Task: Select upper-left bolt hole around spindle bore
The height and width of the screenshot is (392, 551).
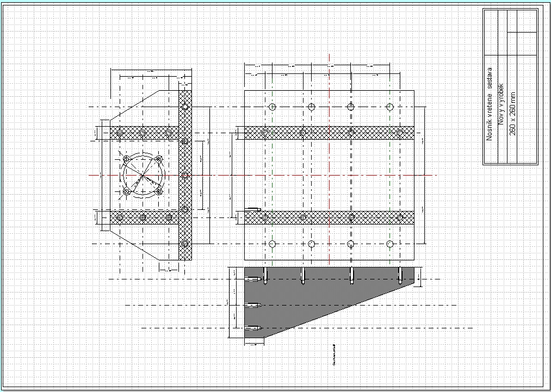Action: (126, 159)
